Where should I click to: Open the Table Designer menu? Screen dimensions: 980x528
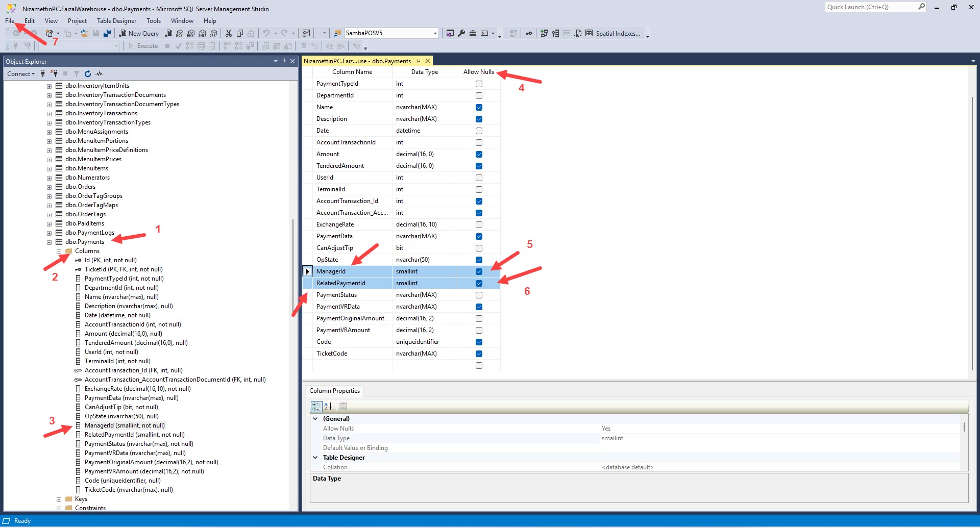tap(116, 21)
